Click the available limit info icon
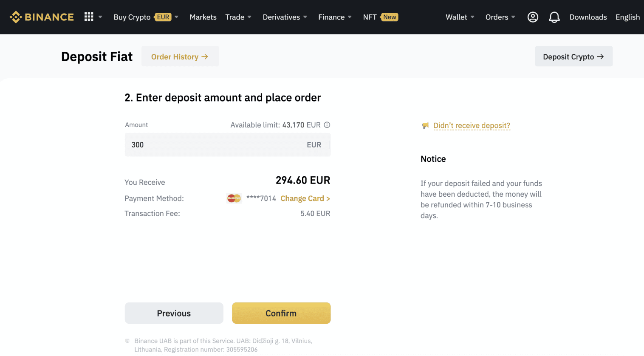 click(327, 125)
